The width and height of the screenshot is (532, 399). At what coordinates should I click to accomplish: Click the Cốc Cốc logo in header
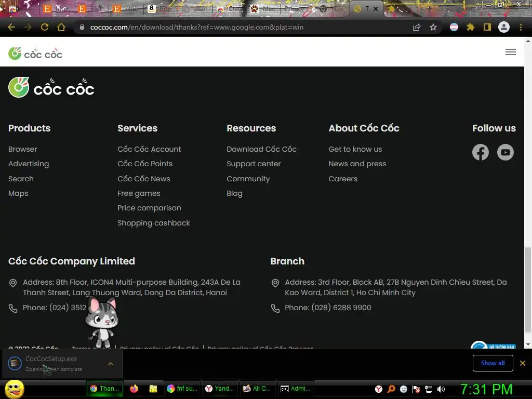[35, 54]
